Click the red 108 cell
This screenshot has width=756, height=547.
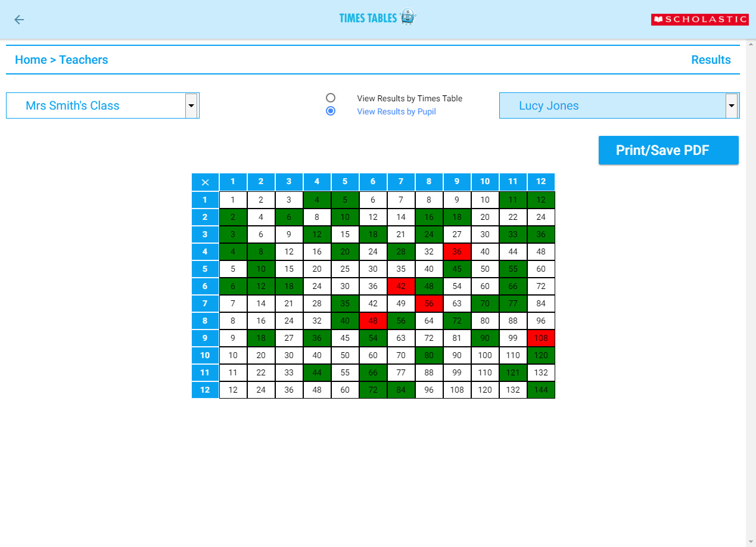point(541,338)
